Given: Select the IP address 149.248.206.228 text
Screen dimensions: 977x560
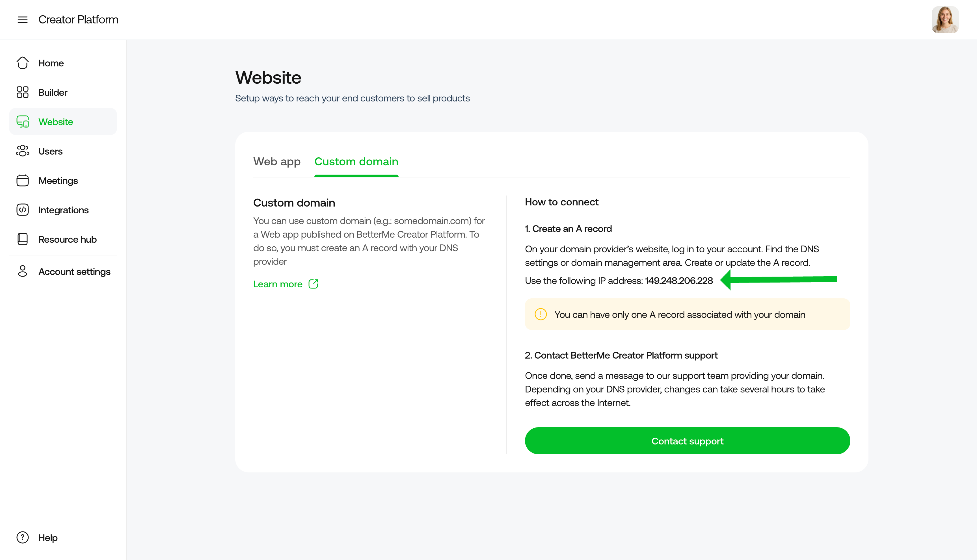Looking at the screenshot, I should pos(678,280).
